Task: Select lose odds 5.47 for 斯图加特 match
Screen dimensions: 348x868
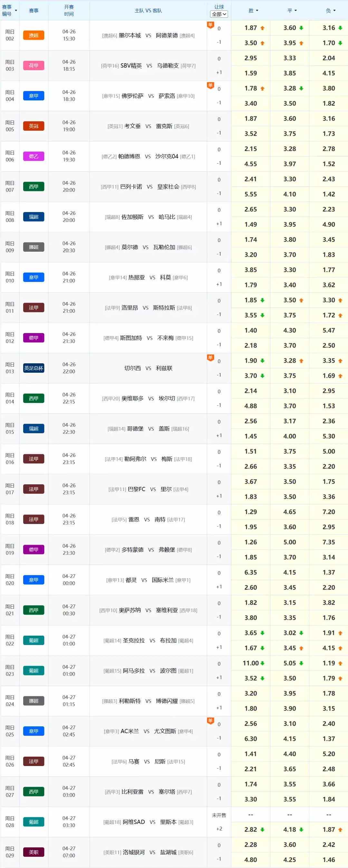Action: click(x=328, y=330)
